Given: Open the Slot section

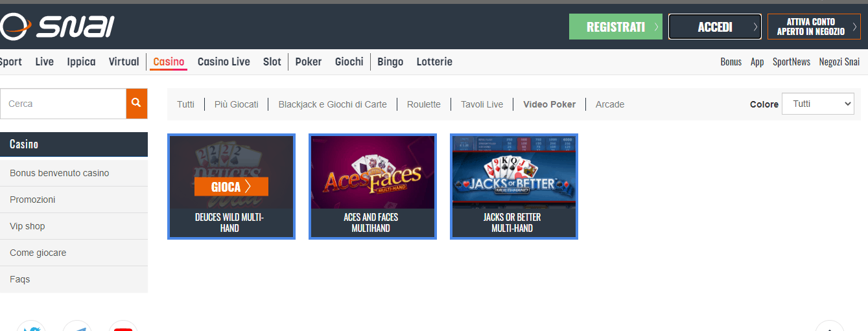Looking at the screenshot, I should tap(272, 62).
